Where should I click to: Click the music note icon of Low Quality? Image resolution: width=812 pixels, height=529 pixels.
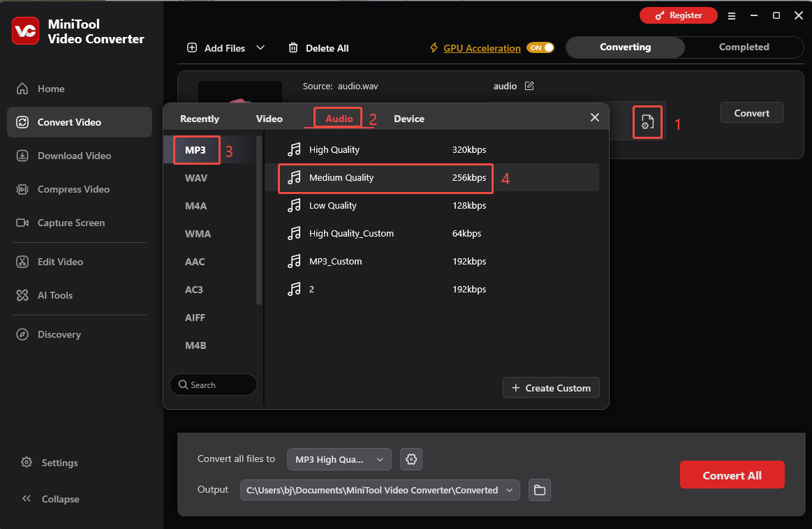pyautogui.click(x=294, y=205)
